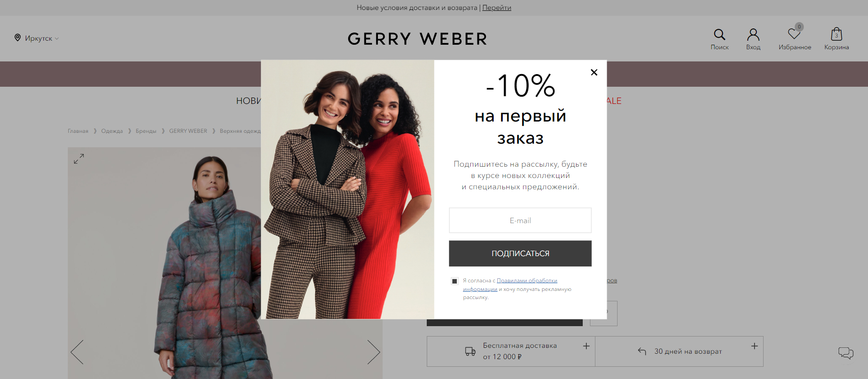Expand product image with fullscreen arrows icon

79,159
